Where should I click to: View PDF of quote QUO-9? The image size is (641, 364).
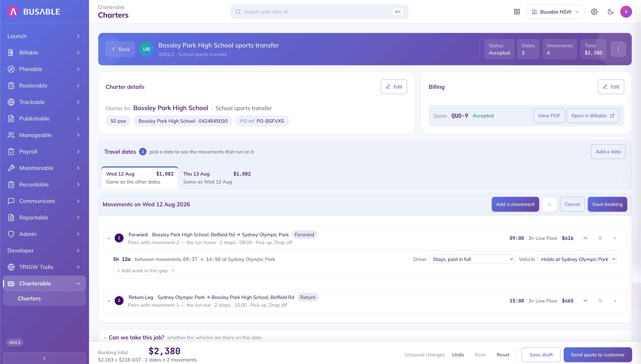(x=549, y=115)
